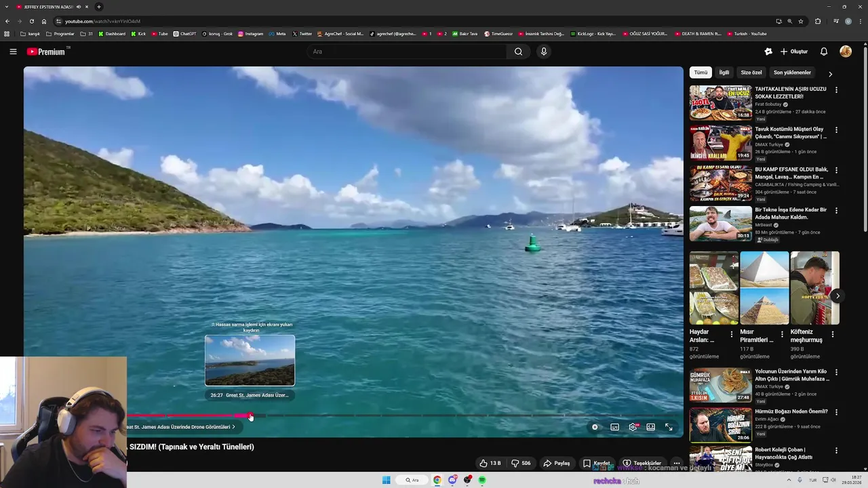Advance shorts shelf with next arrow
Viewport: 868px width, 488px height.
click(x=837, y=296)
